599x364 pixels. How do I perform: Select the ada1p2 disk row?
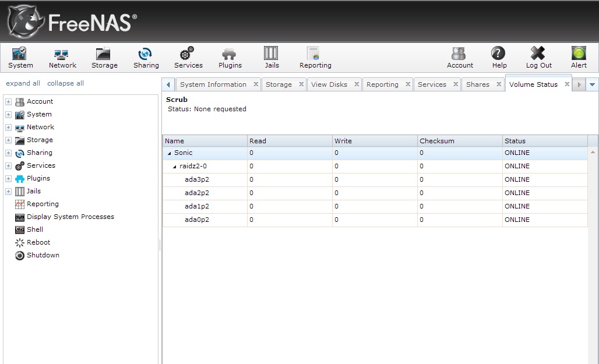point(375,207)
